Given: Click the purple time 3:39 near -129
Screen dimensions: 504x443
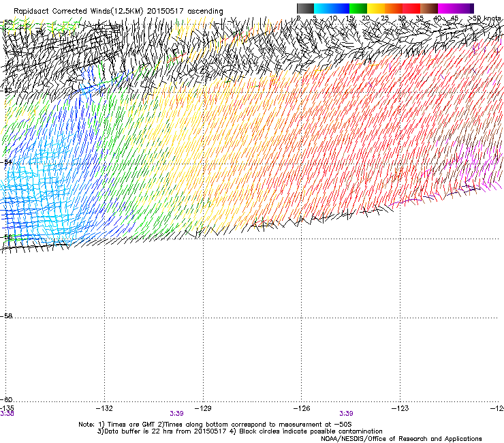Looking at the screenshot, I should 176,414.
